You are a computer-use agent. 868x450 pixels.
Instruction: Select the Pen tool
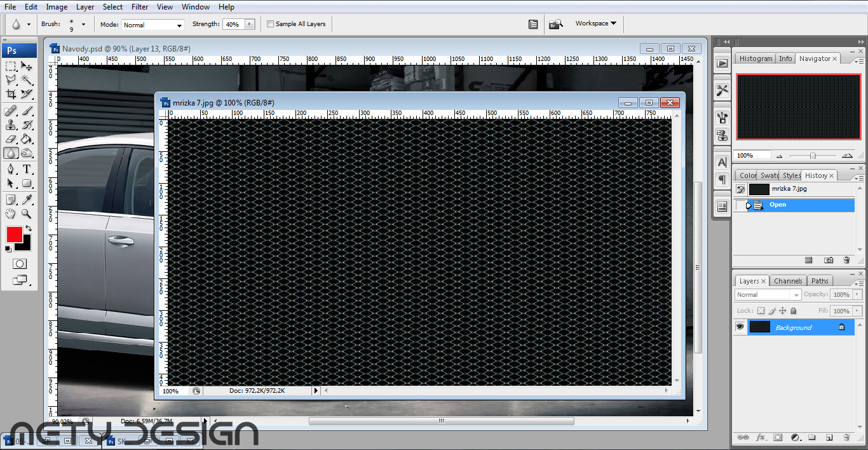pyautogui.click(x=11, y=169)
